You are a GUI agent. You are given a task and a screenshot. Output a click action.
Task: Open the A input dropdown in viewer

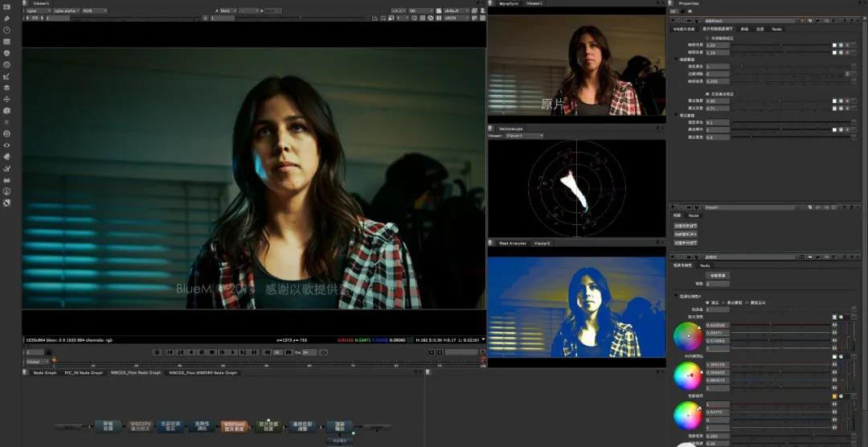[x=227, y=10]
